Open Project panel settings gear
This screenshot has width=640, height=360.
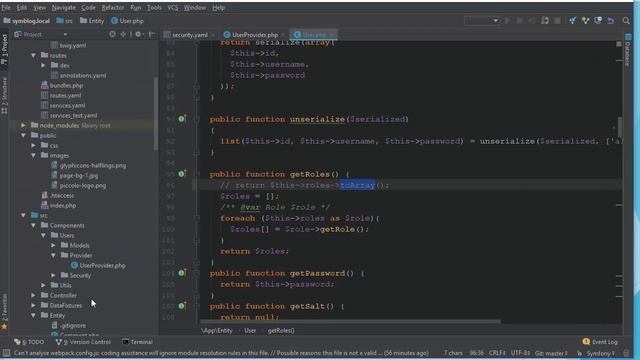[x=138, y=34]
